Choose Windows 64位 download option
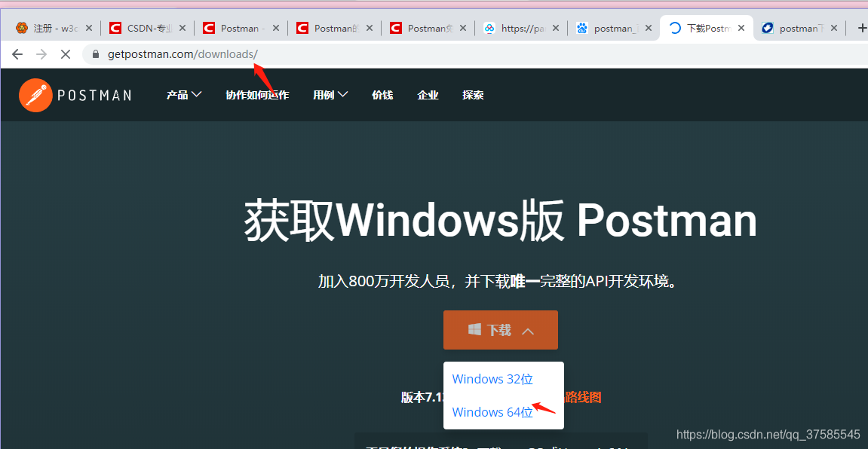Viewport: 868px width, 449px height. (x=492, y=412)
